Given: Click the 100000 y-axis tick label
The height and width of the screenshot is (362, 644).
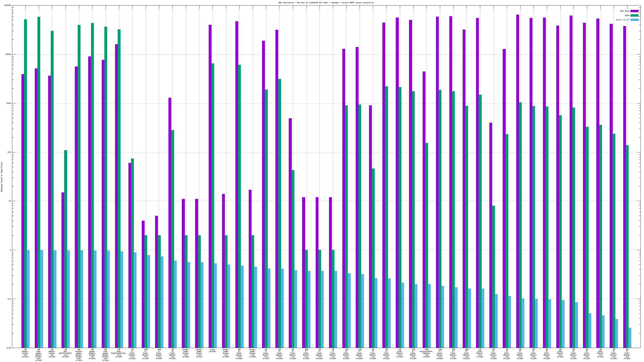Looking at the screenshot, I should coord(7,5).
